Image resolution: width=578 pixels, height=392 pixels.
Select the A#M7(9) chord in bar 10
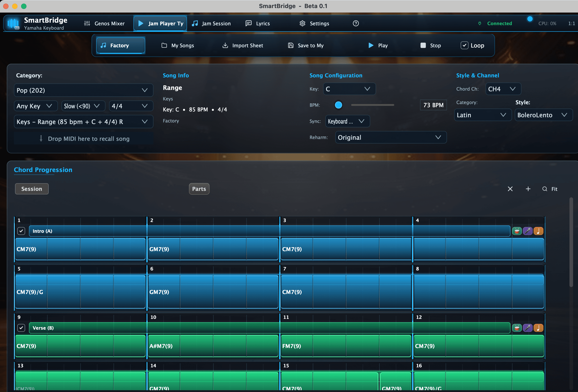[x=213, y=346]
